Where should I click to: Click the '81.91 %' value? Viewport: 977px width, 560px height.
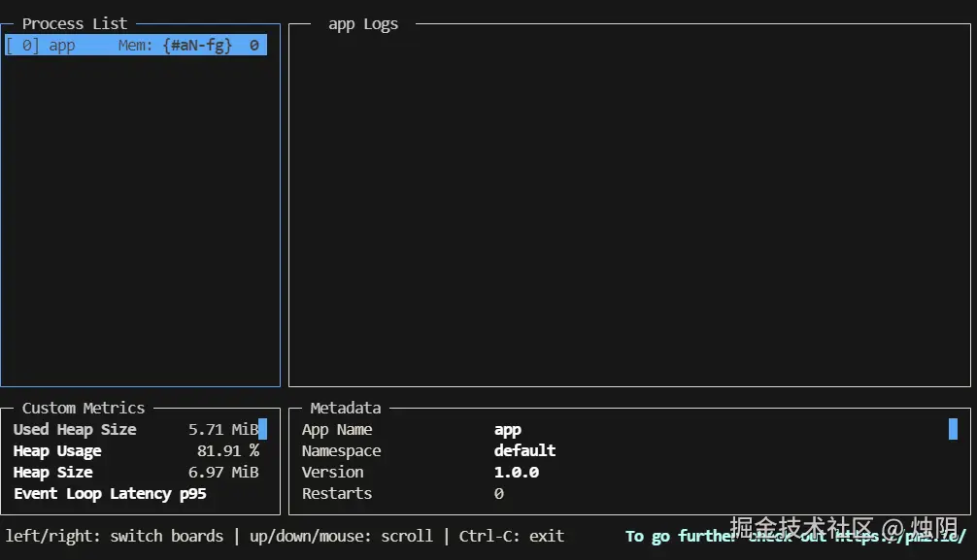[228, 451]
